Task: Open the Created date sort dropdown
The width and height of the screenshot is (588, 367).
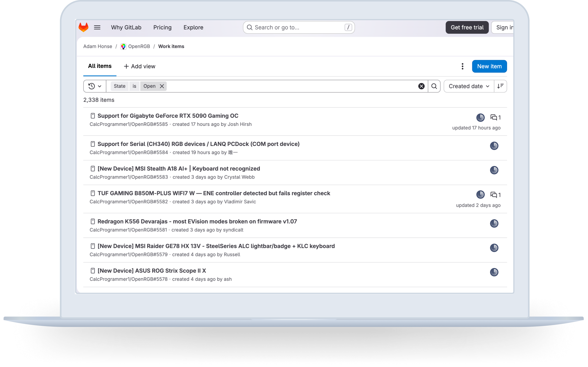Action: pyautogui.click(x=469, y=86)
